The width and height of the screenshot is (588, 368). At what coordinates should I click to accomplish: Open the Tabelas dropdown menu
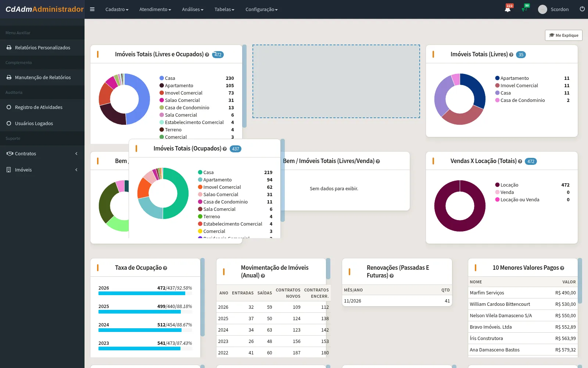(224, 10)
